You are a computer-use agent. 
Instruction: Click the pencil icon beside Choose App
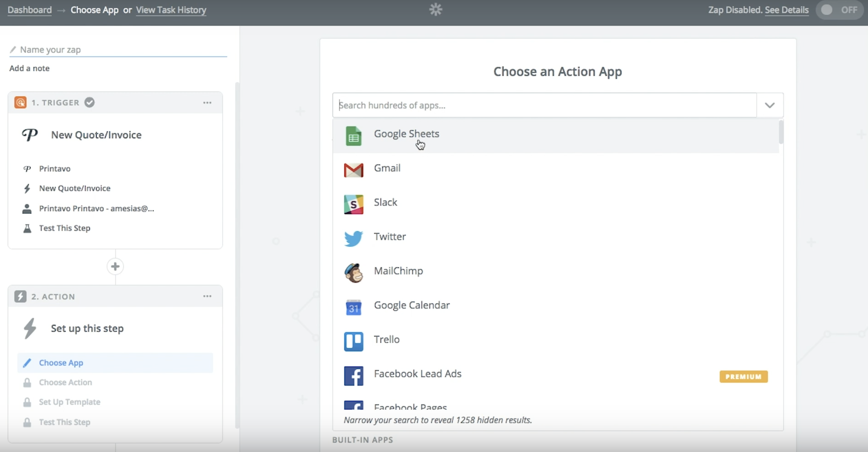click(x=27, y=363)
